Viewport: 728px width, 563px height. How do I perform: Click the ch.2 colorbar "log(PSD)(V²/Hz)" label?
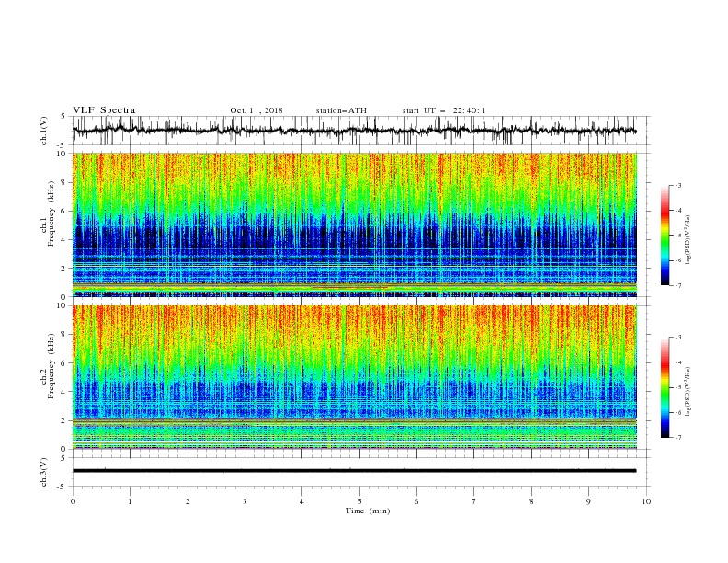click(688, 392)
